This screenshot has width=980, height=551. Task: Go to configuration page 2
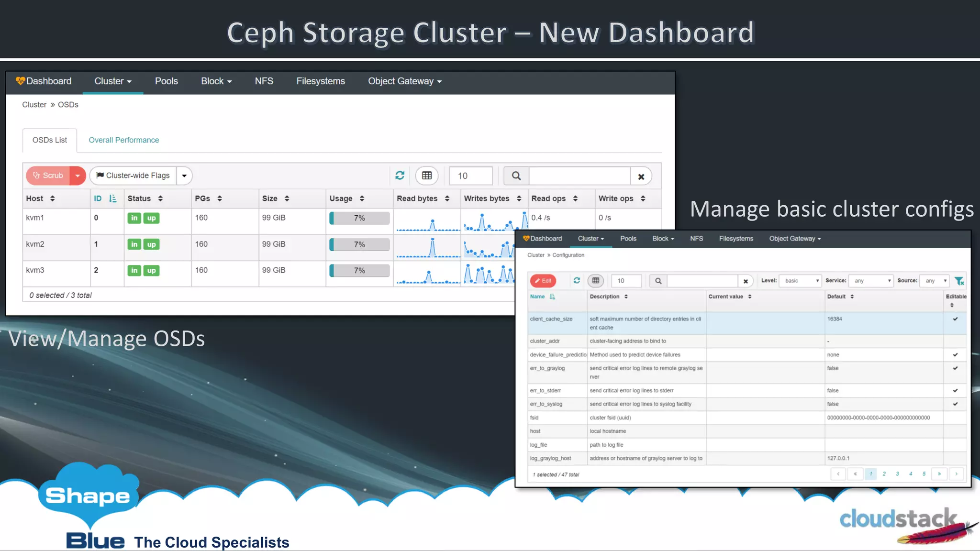(884, 474)
